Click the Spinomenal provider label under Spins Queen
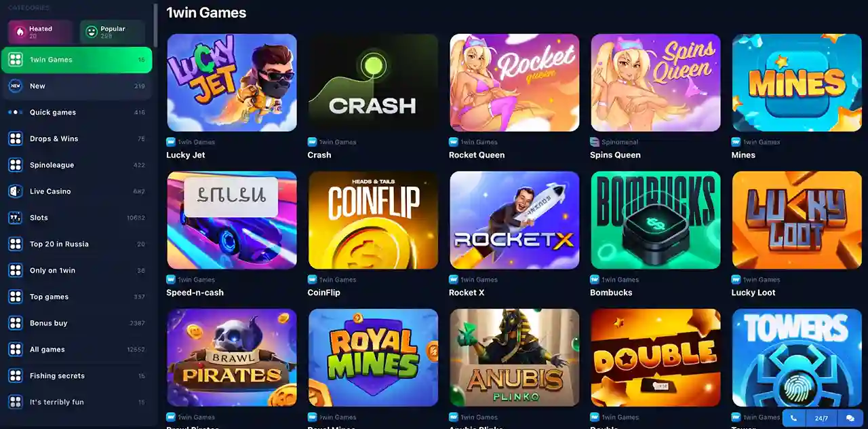The height and width of the screenshot is (429, 868). pyautogui.click(x=618, y=143)
